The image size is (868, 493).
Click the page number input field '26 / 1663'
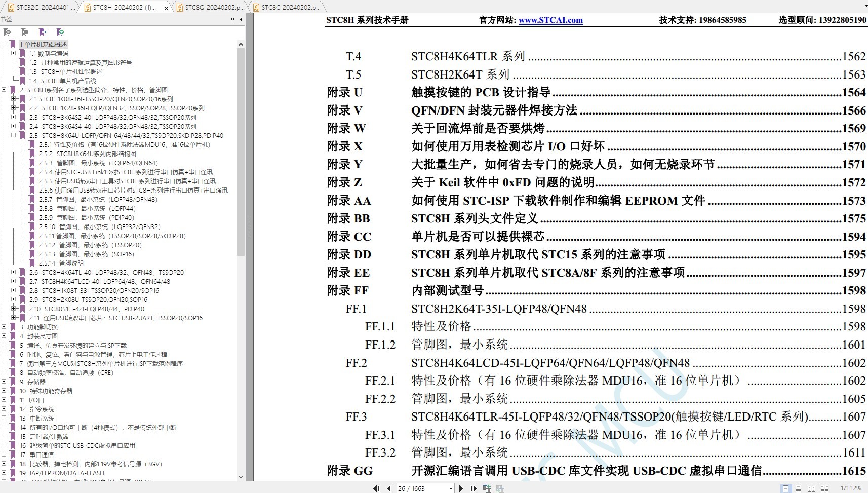pos(422,488)
